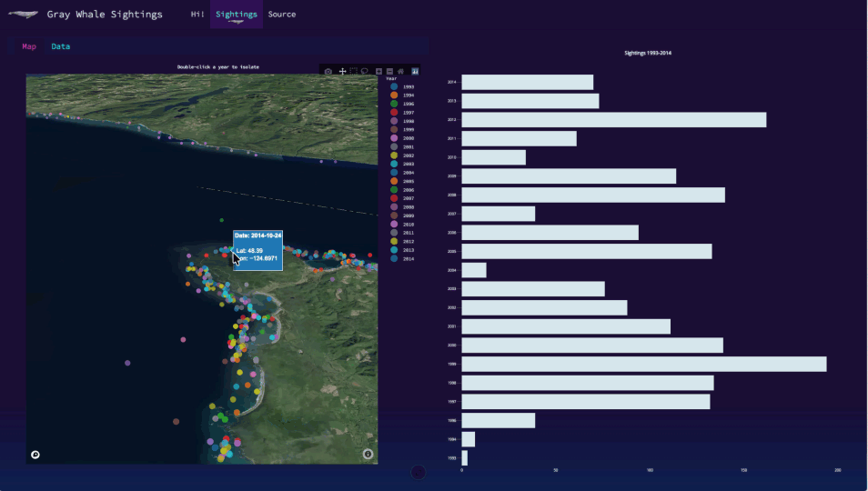
Task: Reset map view with the home icon
Action: pos(400,71)
